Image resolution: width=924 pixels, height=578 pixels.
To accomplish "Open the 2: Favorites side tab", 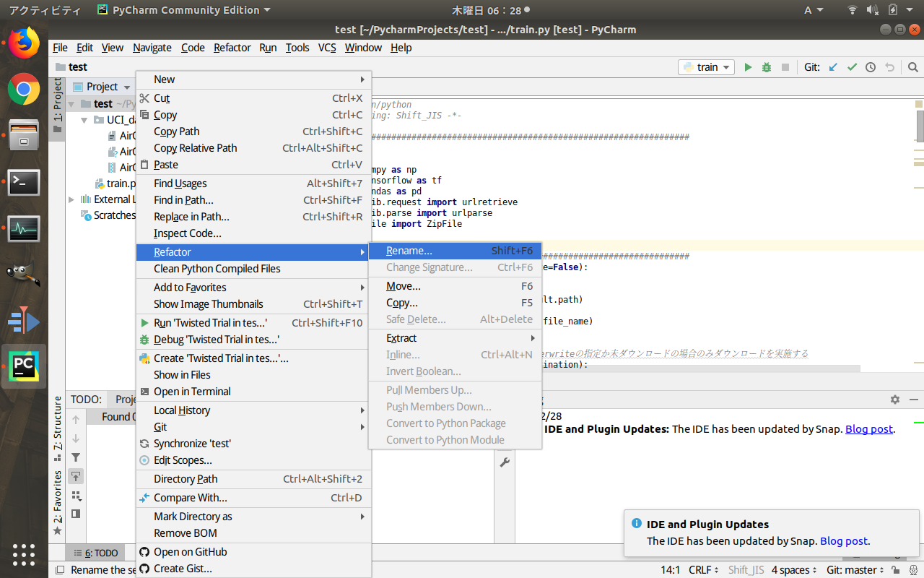I will click(58, 502).
